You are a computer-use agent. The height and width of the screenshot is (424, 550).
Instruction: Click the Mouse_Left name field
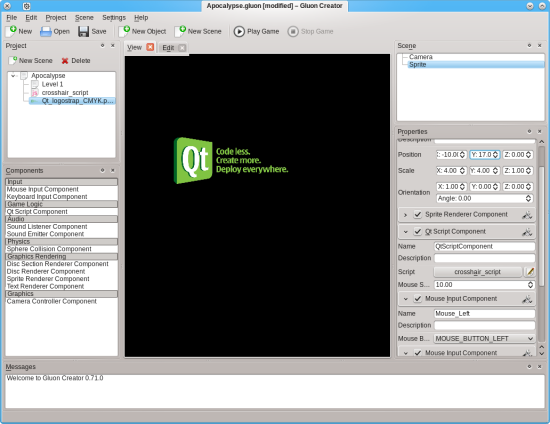pos(484,314)
